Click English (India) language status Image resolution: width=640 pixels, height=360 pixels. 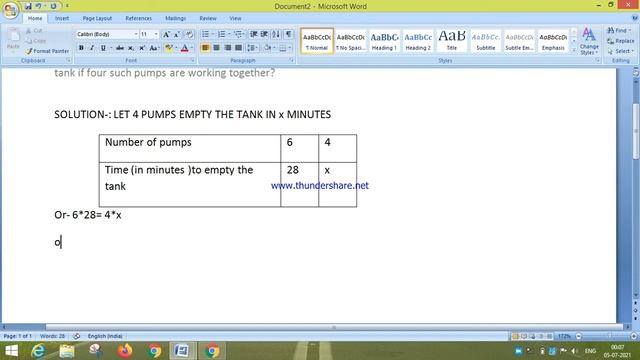105,336
